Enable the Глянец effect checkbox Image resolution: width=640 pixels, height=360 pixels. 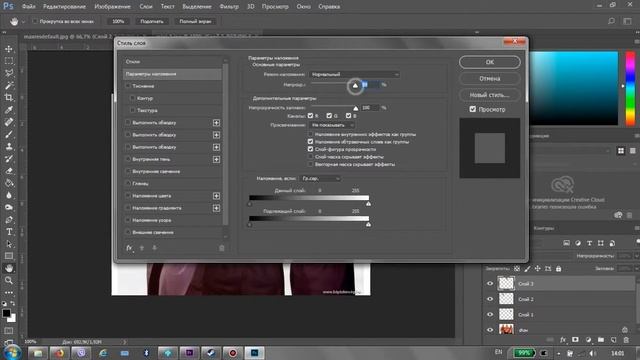(x=128, y=184)
